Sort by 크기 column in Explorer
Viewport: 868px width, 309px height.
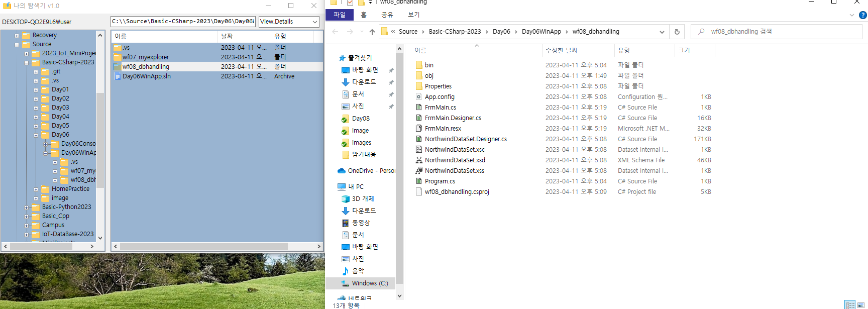click(x=695, y=50)
